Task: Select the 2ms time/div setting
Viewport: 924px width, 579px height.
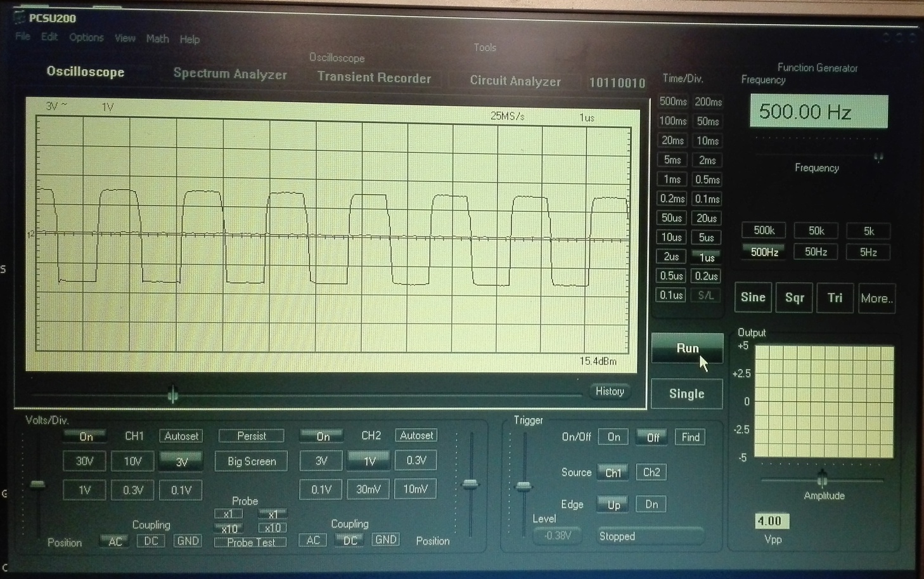Action: (x=707, y=160)
